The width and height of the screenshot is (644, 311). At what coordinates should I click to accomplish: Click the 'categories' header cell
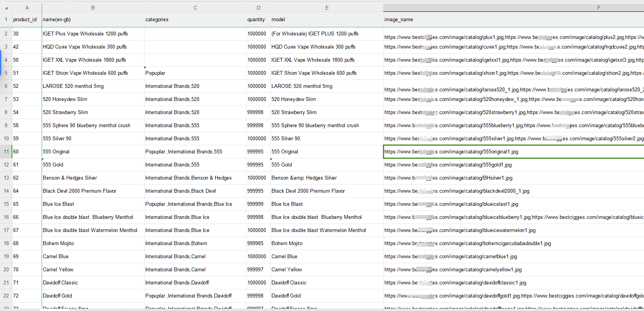pyautogui.click(x=195, y=19)
